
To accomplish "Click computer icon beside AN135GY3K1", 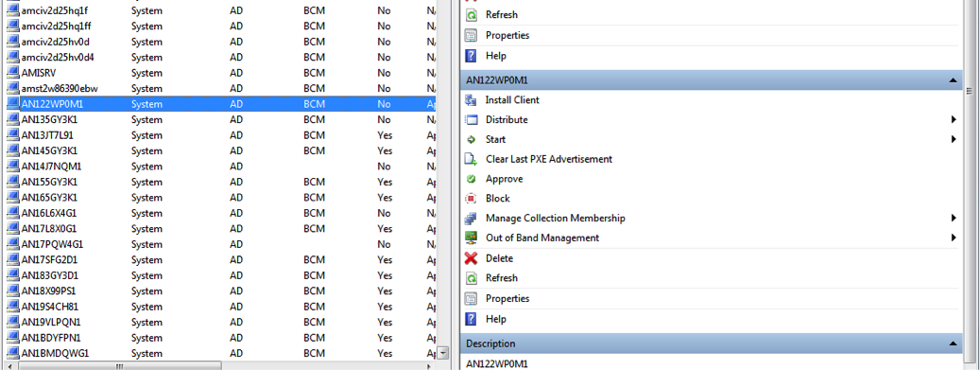I will (12, 119).
